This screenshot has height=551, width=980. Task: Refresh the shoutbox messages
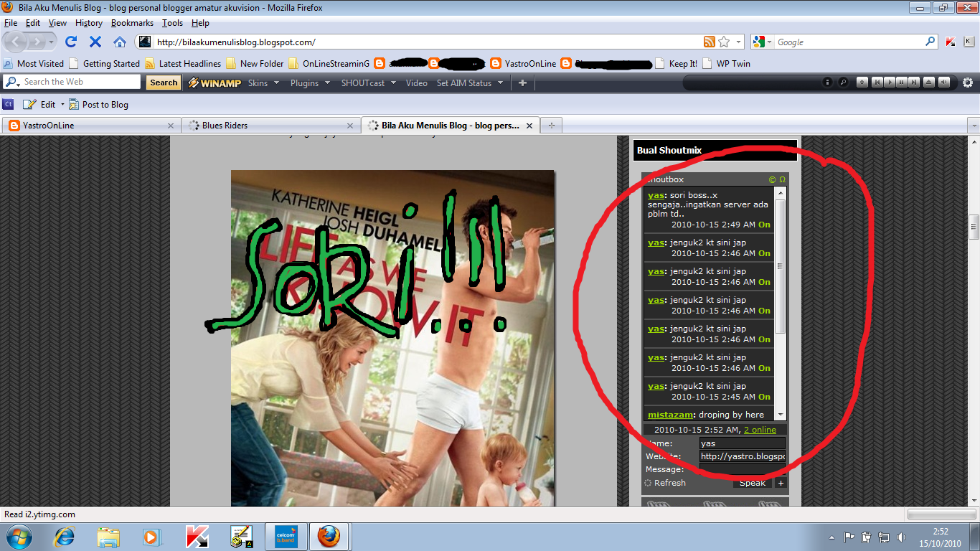pyautogui.click(x=665, y=483)
